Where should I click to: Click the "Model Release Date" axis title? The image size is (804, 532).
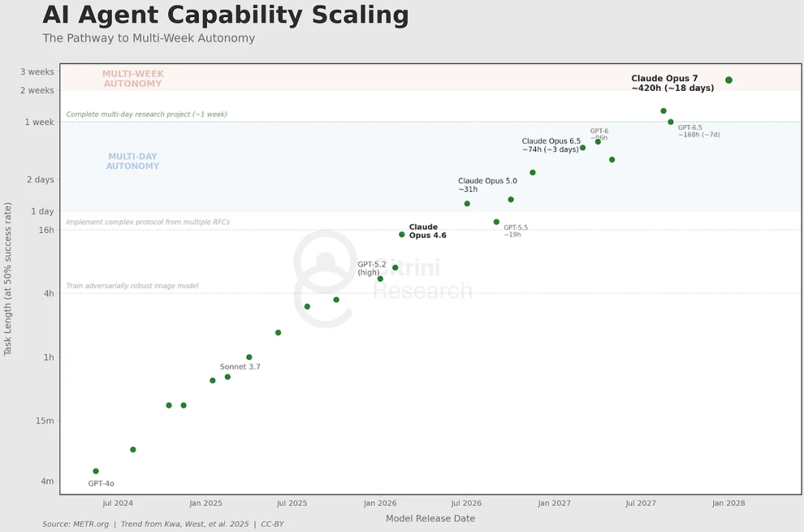point(430,519)
